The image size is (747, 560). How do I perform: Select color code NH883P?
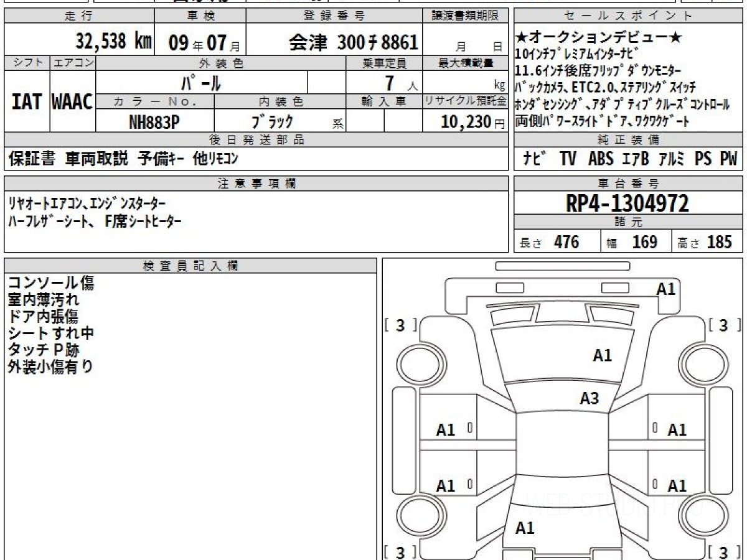[154, 122]
